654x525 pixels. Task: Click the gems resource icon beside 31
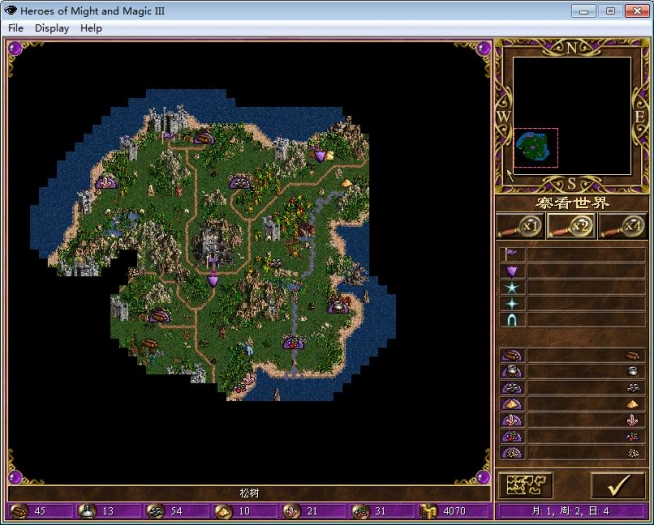[x=360, y=511]
